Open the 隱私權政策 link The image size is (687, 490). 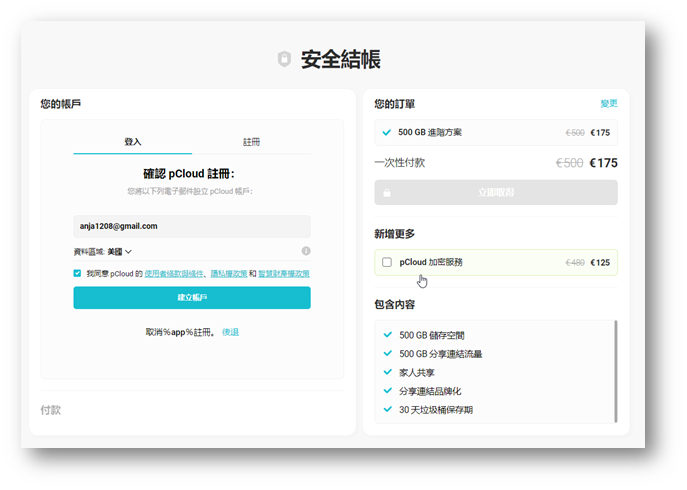[227, 273]
